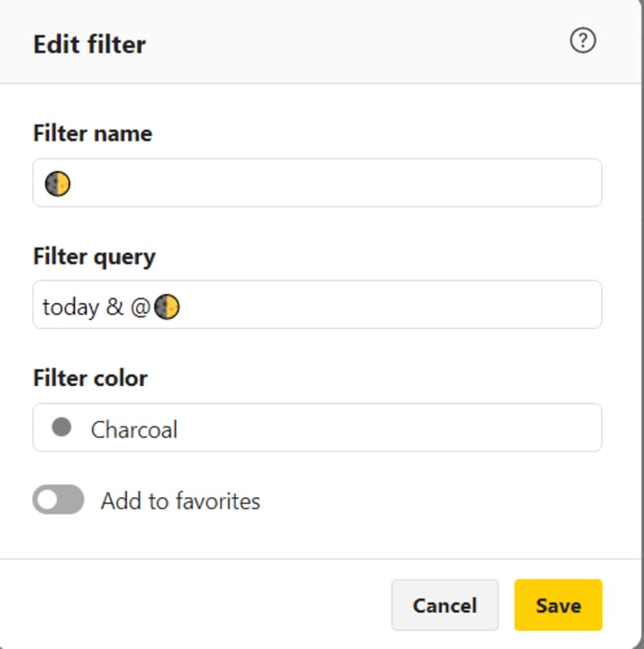Focus the Filter query input field
The height and width of the screenshot is (649, 644).
(385, 306)
